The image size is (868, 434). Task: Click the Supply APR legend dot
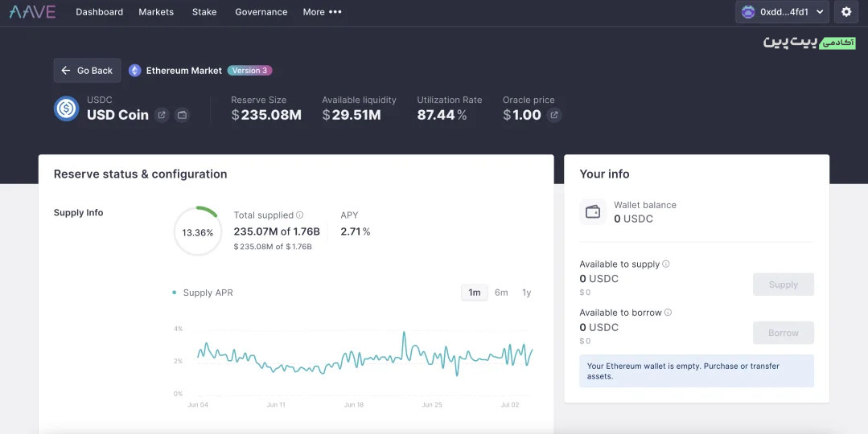click(x=175, y=293)
